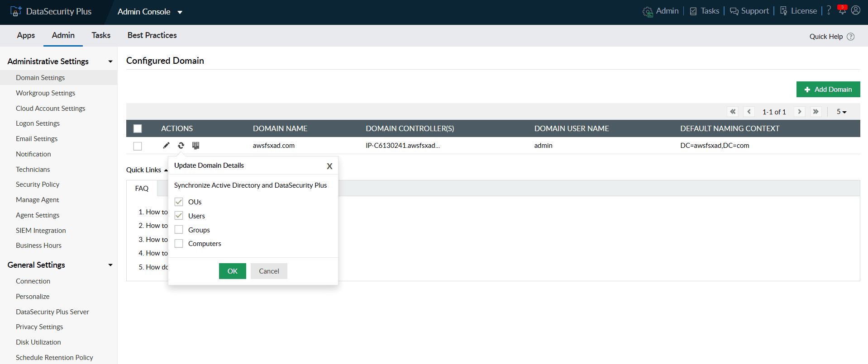Open Business Hours in sidebar
Screen dimensions: 868x364
38,246
